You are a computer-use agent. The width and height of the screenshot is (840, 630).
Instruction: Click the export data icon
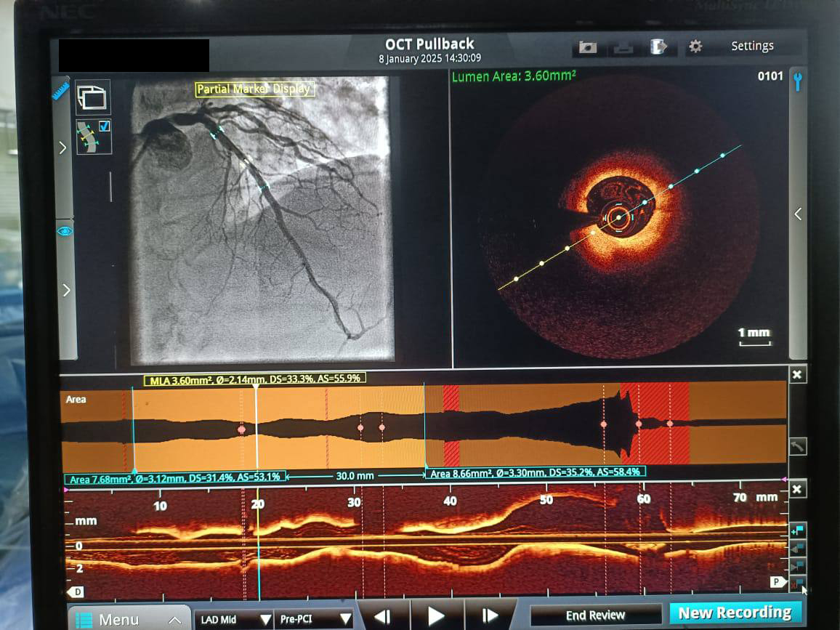coord(658,47)
